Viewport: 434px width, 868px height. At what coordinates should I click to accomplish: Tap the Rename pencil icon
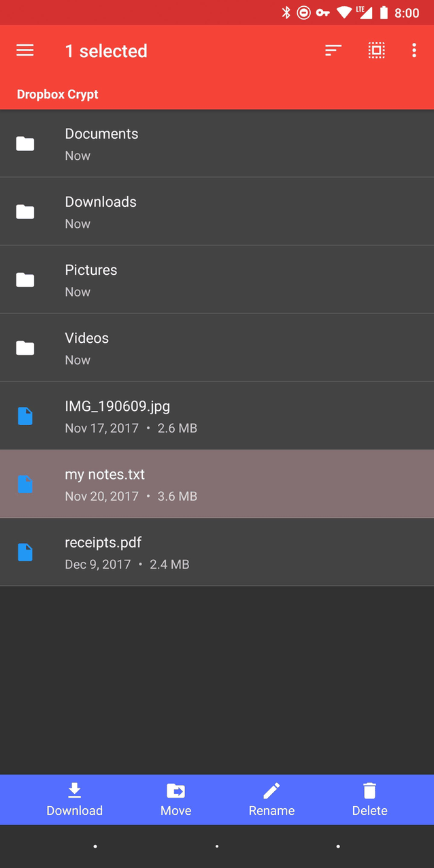[271, 791]
